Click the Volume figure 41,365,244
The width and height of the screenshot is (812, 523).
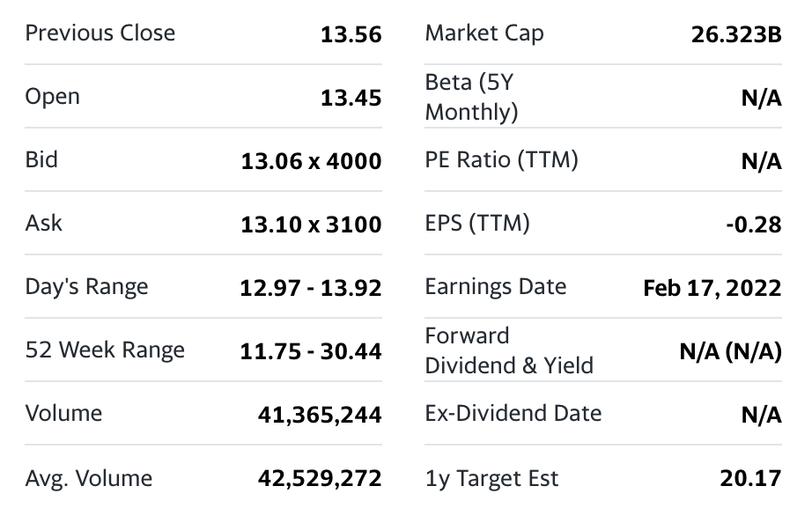click(x=320, y=416)
